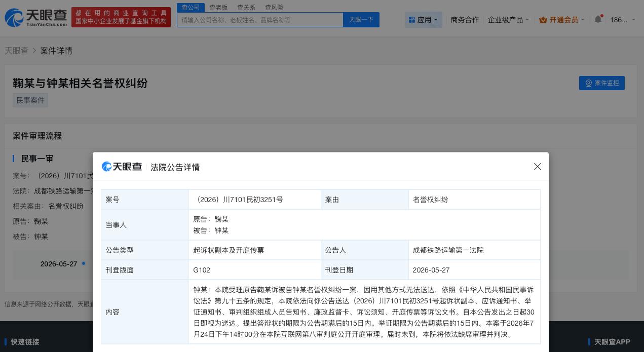The image size is (644, 352).
Task: Click the 案件监控 button
Action: (602, 83)
